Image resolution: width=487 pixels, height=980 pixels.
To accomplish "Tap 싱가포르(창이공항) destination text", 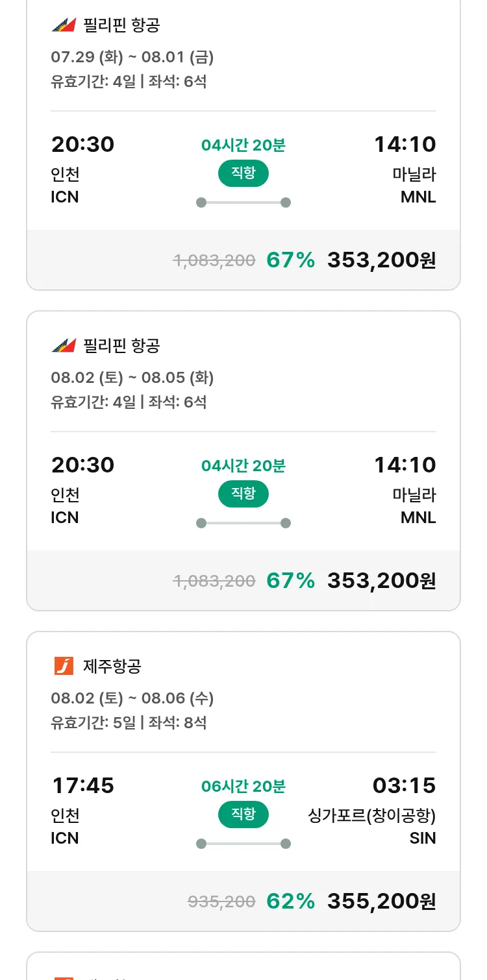I will (371, 816).
